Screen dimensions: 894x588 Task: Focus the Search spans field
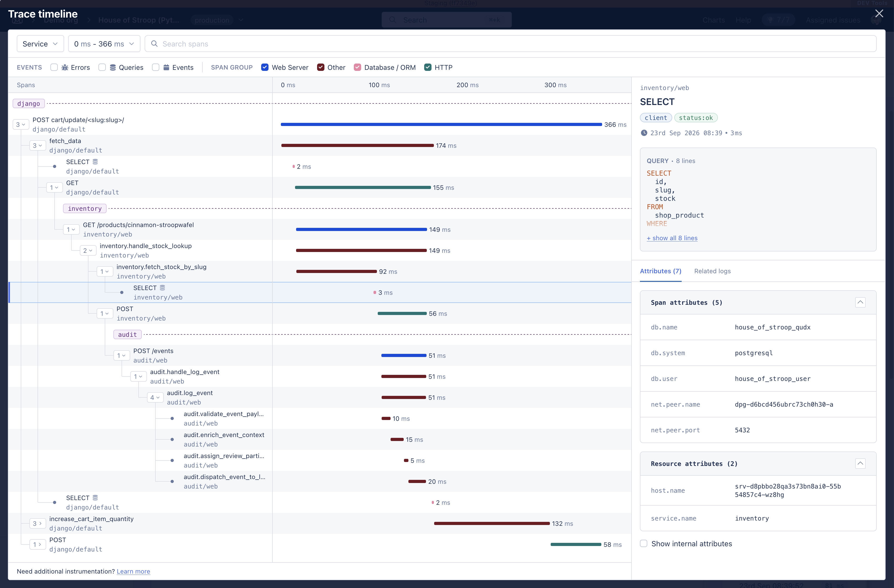pyautogui.click(x=511, y=44)
